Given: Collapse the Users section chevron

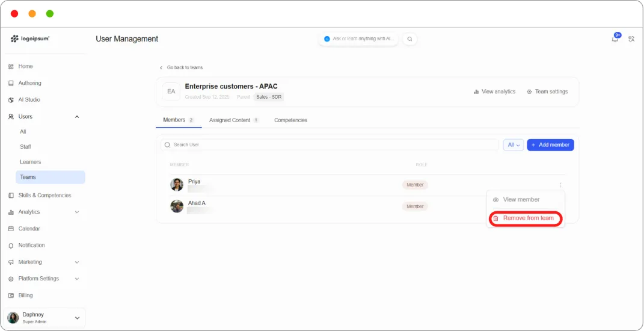Looking at the screenshot, I should tap(77, 117).
